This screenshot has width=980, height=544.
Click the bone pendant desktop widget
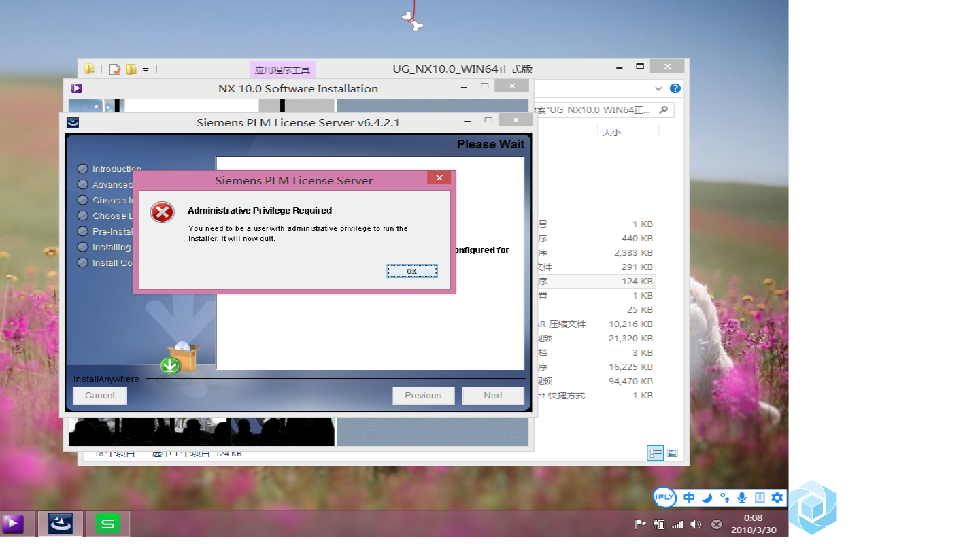pyautogui.click(x=412, y=22)
